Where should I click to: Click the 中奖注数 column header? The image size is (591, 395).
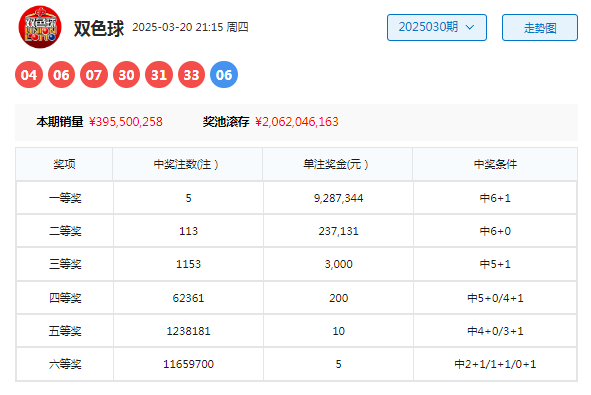coord(187,164)
